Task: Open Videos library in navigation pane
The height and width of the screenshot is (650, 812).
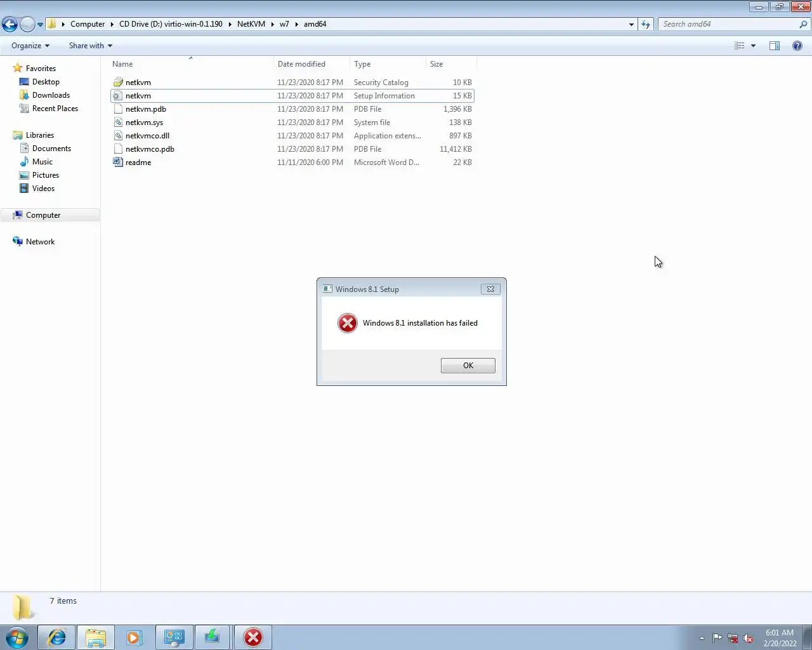Action: (x=43, y=189)
